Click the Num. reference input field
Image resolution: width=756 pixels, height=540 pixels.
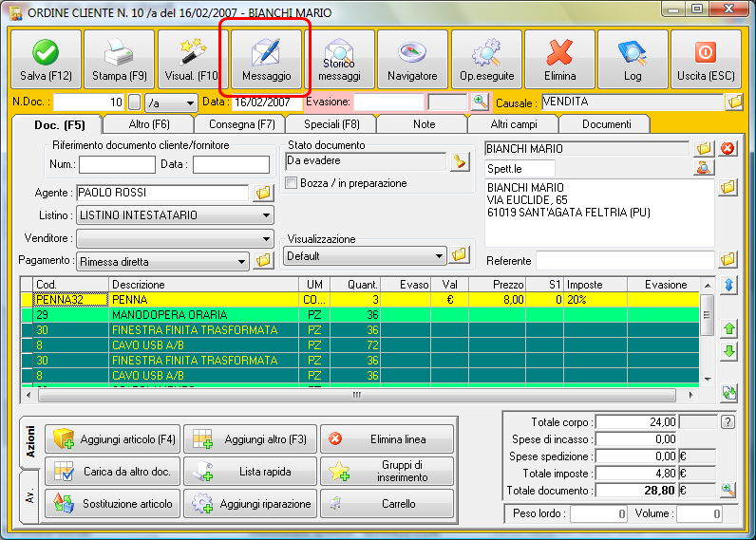pos(117,164)
